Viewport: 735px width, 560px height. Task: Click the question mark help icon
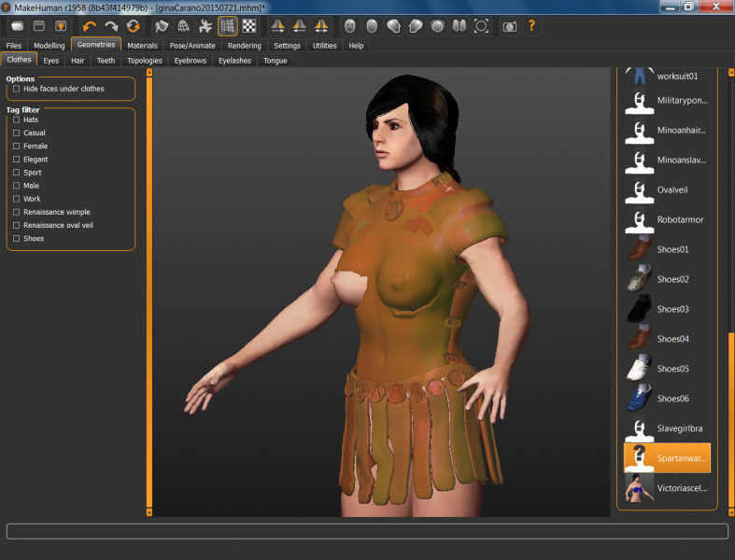point(532,26)
